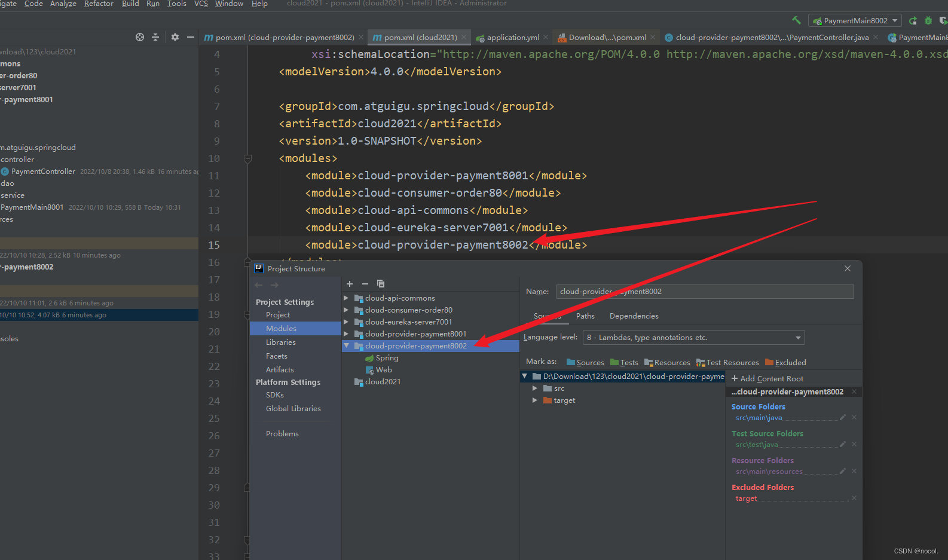
Task: Start debugging with the green bug icon
Action: coord(928,20)
